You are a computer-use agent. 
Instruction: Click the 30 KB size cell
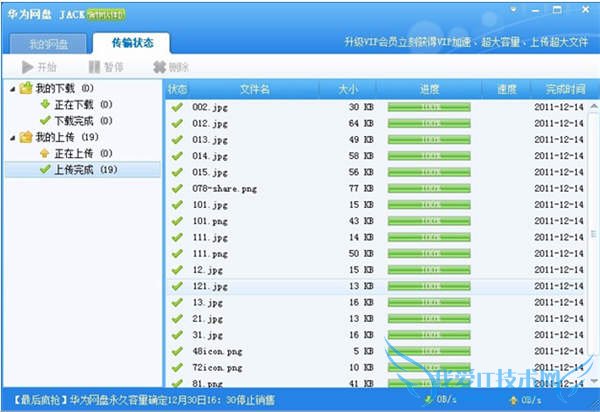[x=361, y=107]
